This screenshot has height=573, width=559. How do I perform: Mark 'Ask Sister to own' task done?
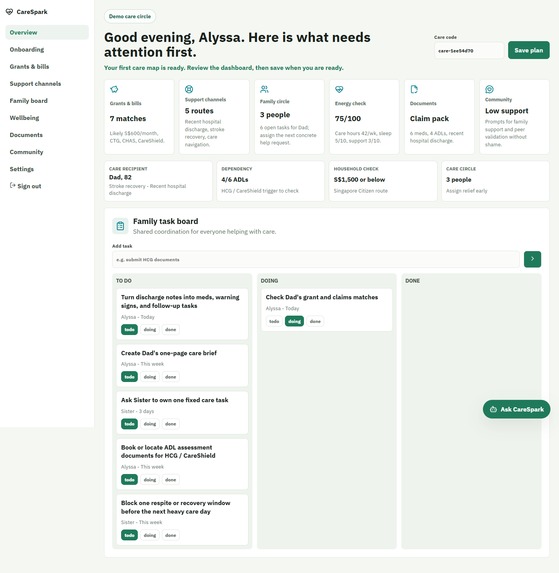(171, 424)
